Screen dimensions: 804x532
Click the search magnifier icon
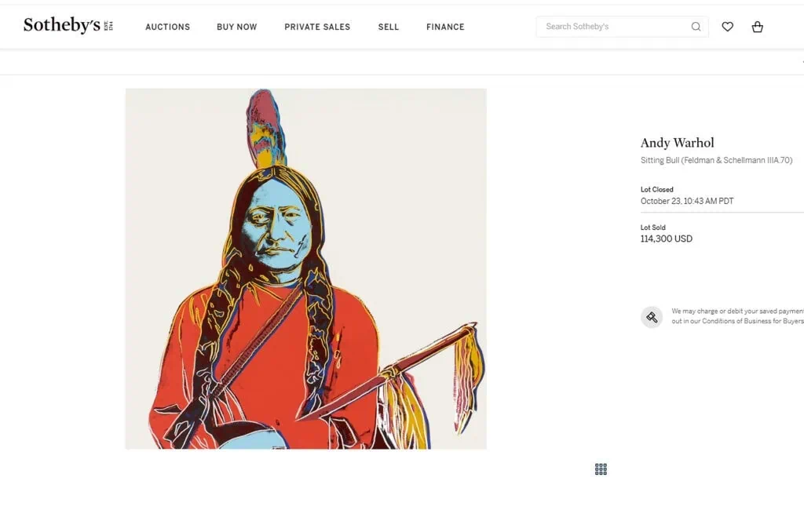(x=696, y=27)
